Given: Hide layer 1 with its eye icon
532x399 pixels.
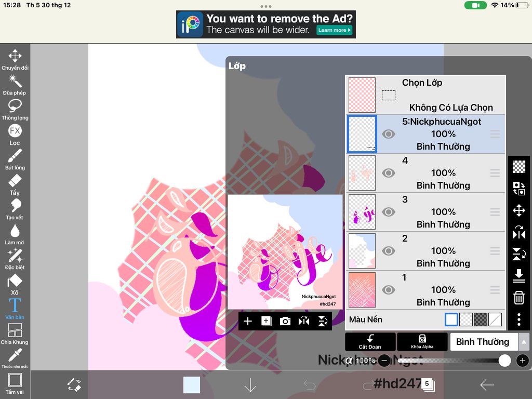Looking at the screenshot, I should [x=389, y=290].
